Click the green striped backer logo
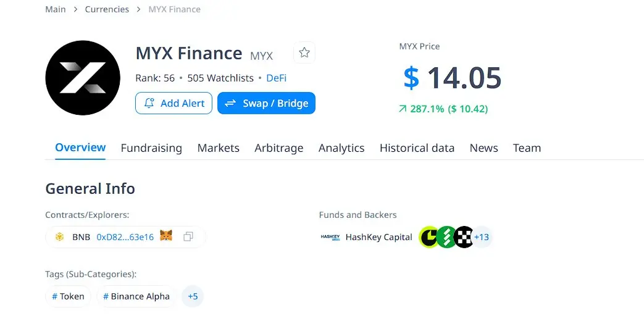644x321 pixels. [446, 237]
